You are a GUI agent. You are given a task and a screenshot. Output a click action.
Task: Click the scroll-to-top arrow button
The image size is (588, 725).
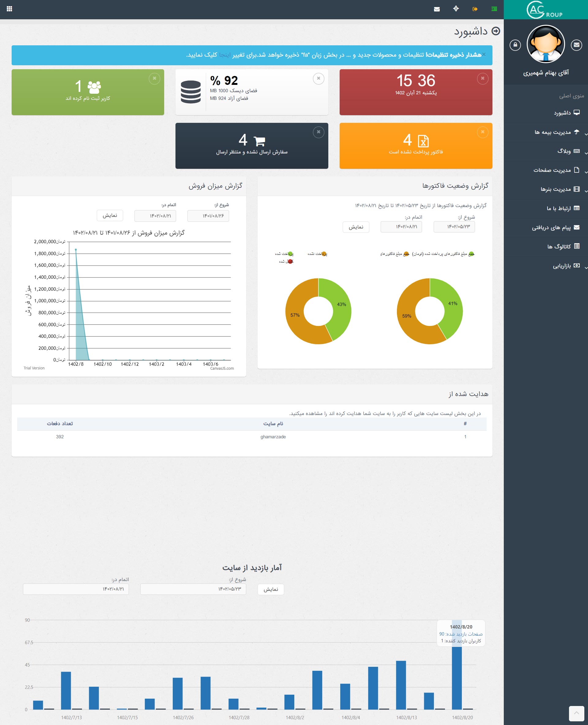pyautogui.click(x=576, y=713)
